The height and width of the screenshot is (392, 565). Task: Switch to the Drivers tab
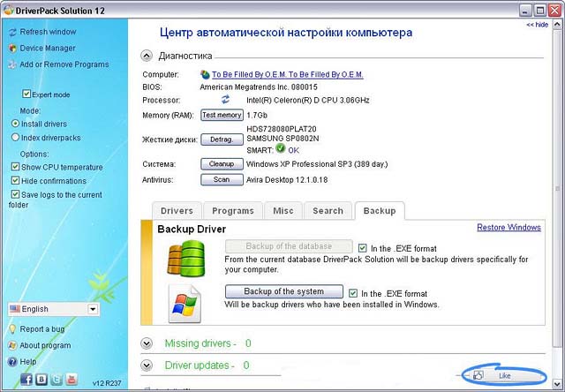pyautogui.click(x=177, y=211)
